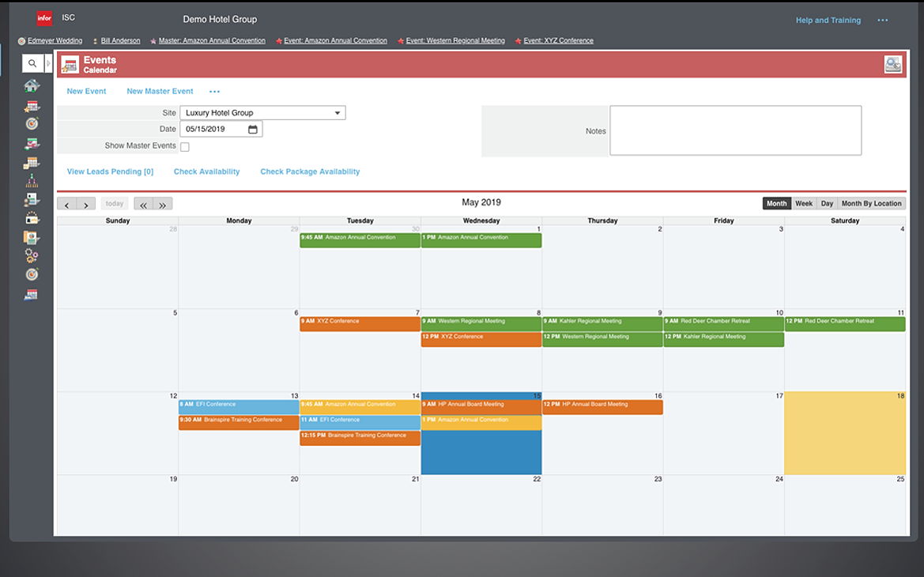The width and height of the screenshot is (924, 577).
Task: Open 1 PM Amazon Annual Convention on May 1
Action: coord(481,240)
